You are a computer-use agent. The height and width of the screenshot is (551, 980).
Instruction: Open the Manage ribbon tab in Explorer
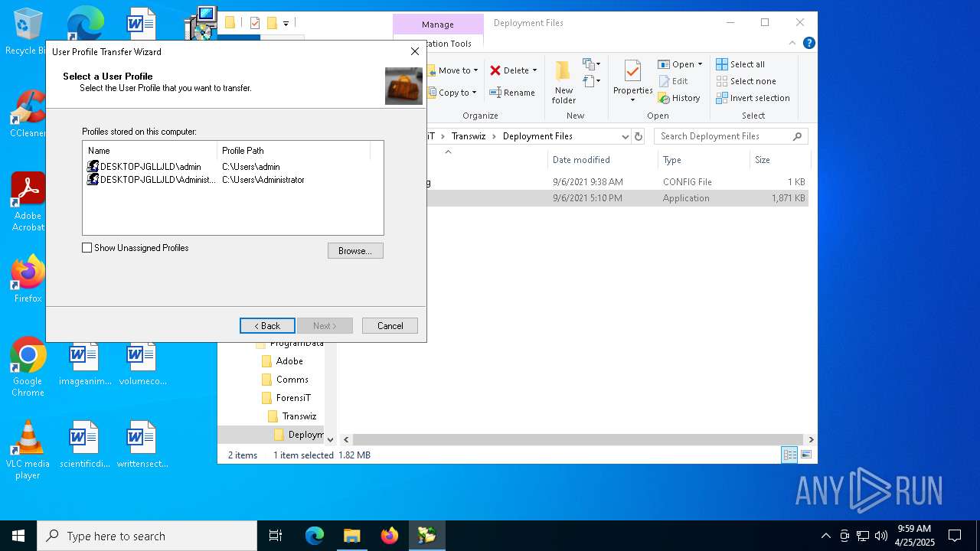438,24
